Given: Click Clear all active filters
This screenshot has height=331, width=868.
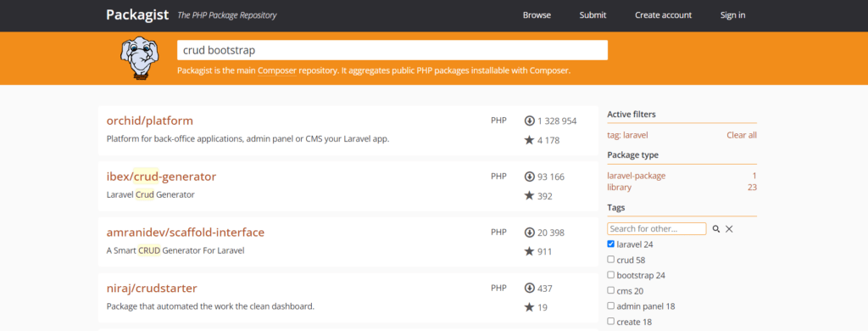Looking at the screenshot, I should (741, 135).
